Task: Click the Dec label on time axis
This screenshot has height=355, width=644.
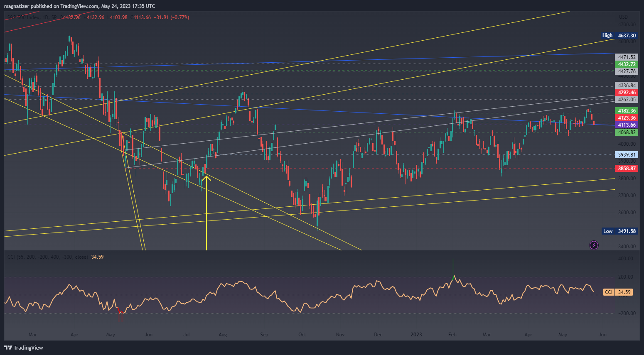Action: coord(378,335)
